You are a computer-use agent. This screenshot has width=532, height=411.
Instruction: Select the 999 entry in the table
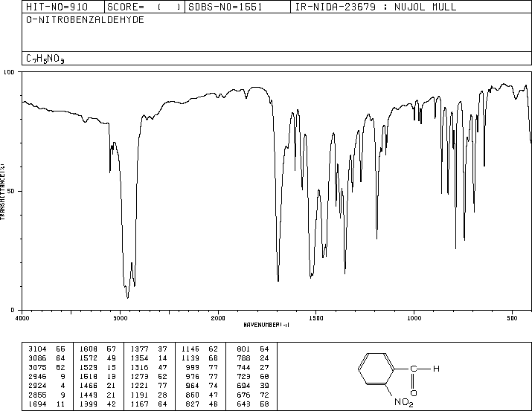tap(193, 367)
